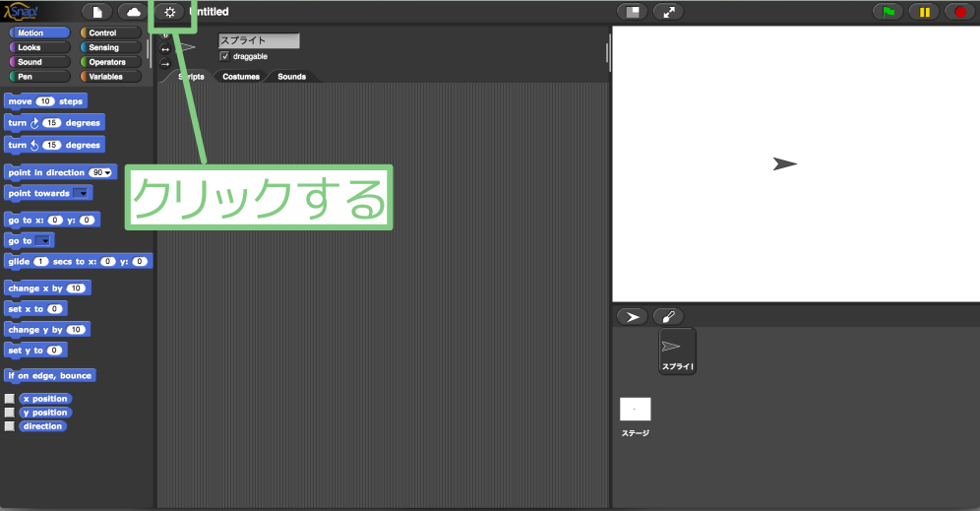This screenshot has width=980, height=511.
Task: Open the Snap! logo menu
Action: click(22, 11)
